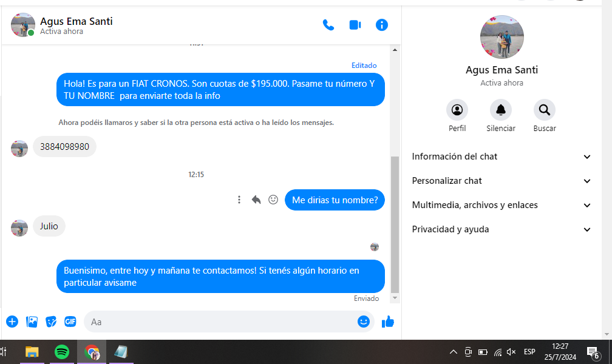Open the clock showing 12:27 25/7/2024

coord(560,351)
